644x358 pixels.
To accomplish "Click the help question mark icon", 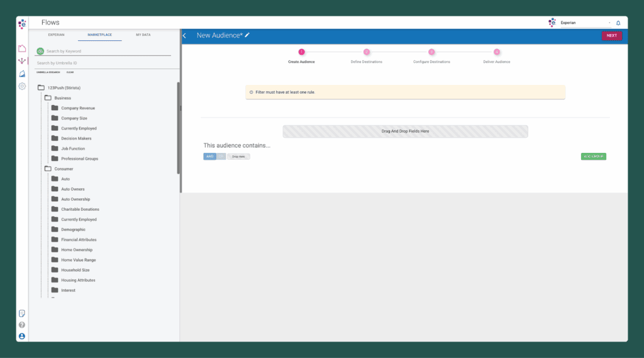I will click(x=22, y=325).
